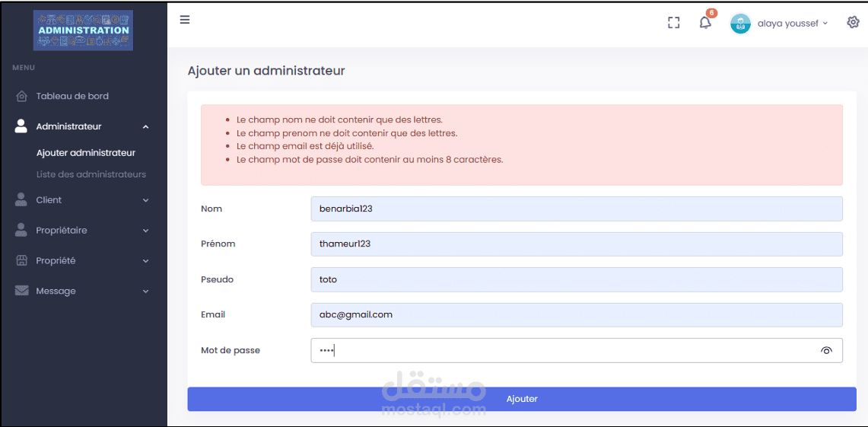Open Liste des administrateurs submenu item
The height and width of the screenshot is (427, 868).
point(91,174)
